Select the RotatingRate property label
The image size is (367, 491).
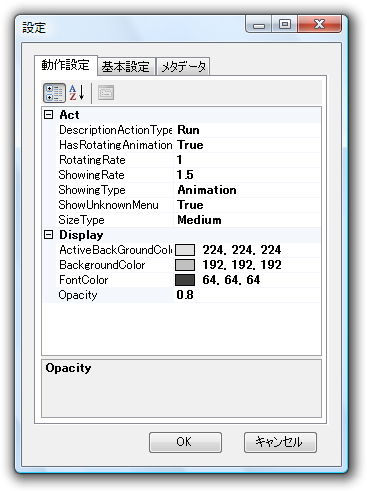pos(92,160)
